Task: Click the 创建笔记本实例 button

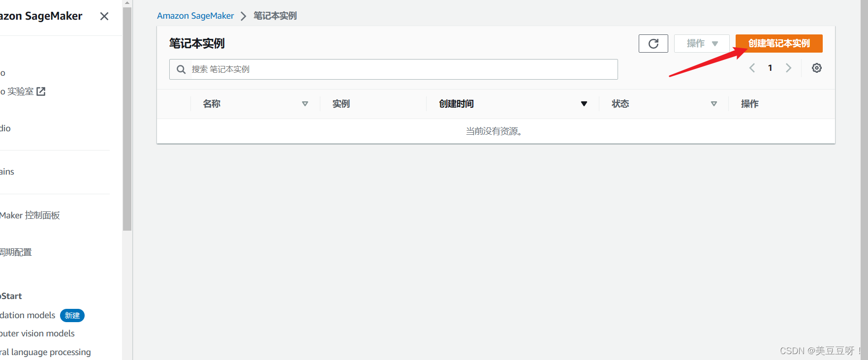Action: (x=779, y=43)
